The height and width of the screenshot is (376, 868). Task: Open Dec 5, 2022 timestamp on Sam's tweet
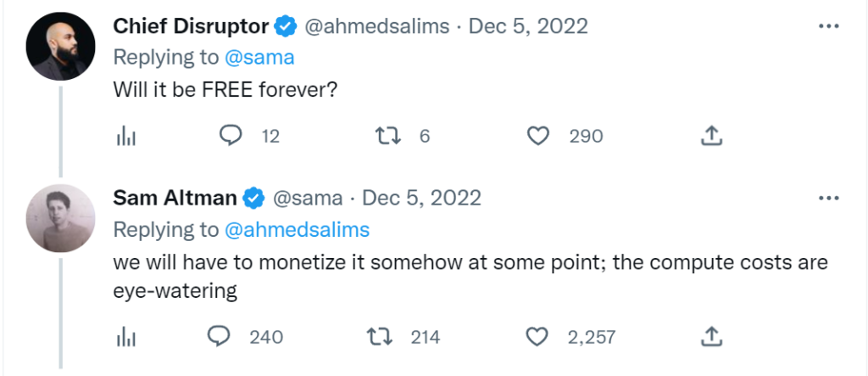click(x=421, y=199)
